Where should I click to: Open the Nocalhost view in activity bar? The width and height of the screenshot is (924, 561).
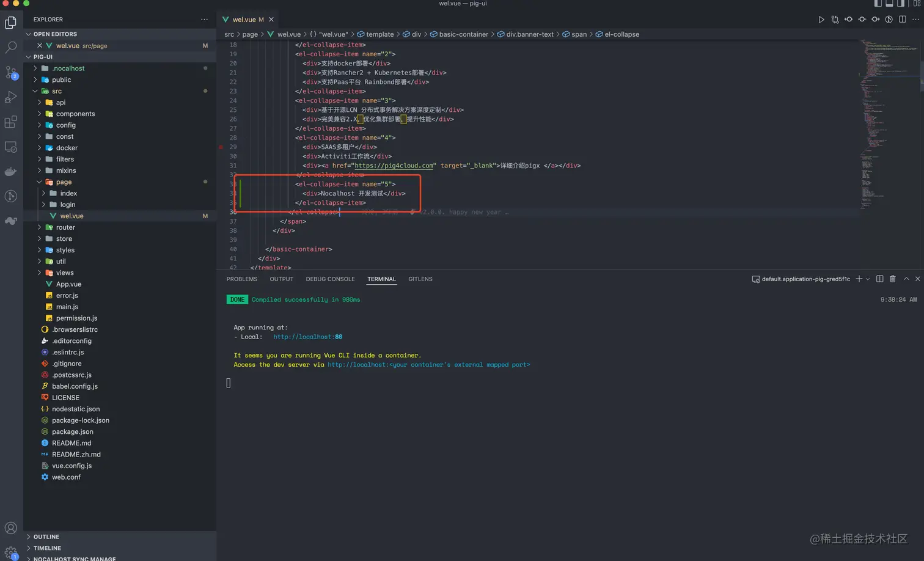pyautogui.click(x=11, y=221)
